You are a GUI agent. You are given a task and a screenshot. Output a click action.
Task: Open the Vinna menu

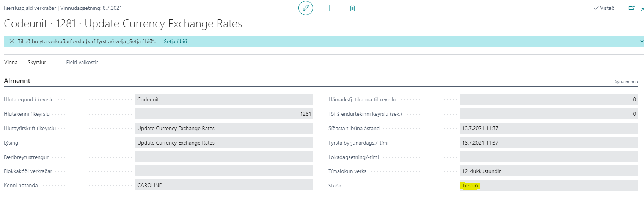tap(11, 62)
